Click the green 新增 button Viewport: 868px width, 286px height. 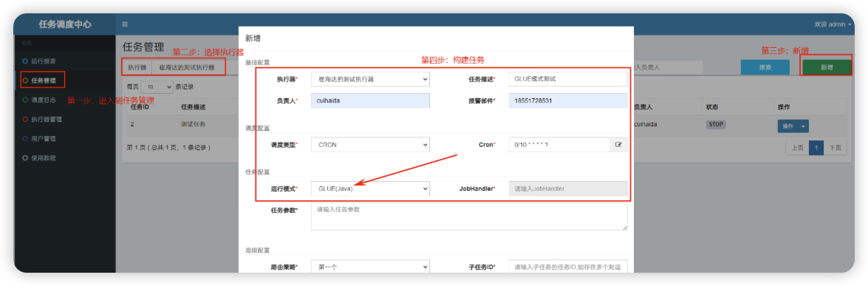point(827,68)
